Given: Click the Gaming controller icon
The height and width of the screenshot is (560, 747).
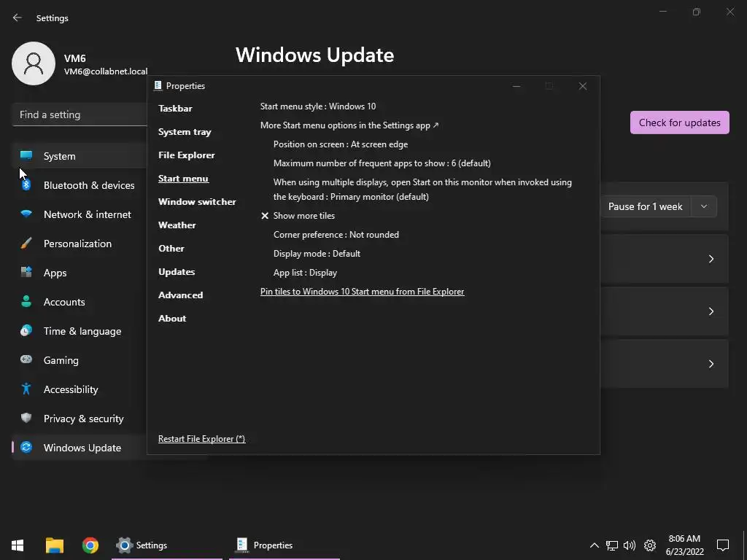Looking at the screenshot, I should coord(26,359).
